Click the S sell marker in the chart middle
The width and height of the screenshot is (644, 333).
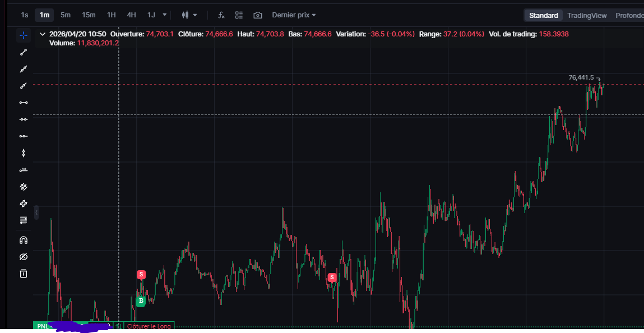click(x=332, y=277)
